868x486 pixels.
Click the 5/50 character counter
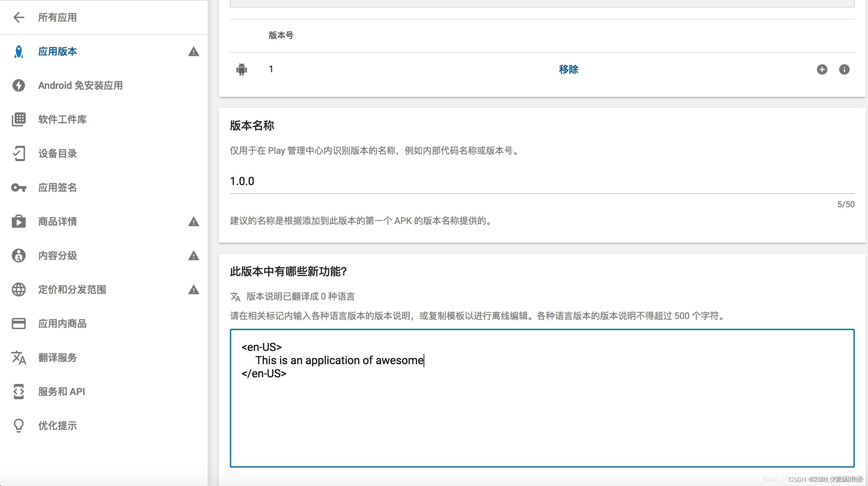pyautogui.click(x=846, y=204)
